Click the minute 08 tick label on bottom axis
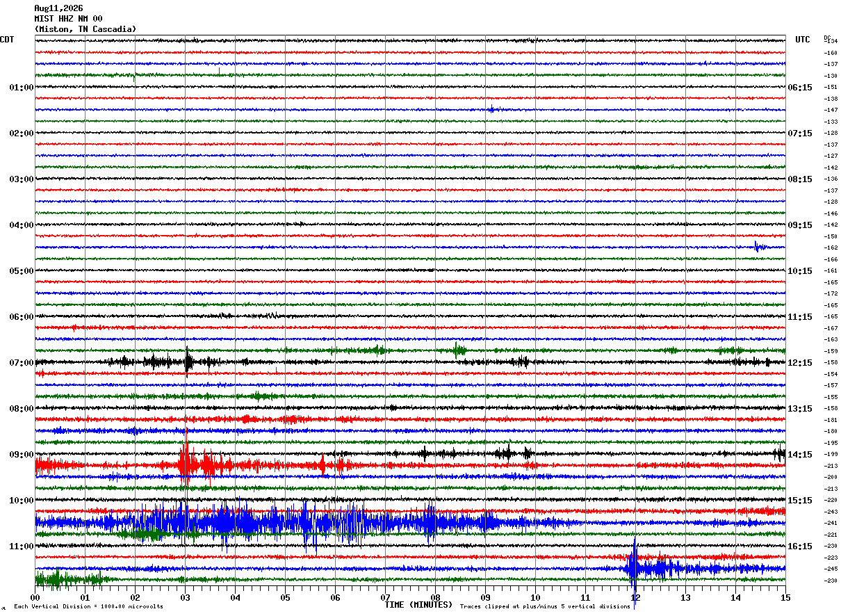The width and height of the screenshot is (841, 616). click(435, 597)
